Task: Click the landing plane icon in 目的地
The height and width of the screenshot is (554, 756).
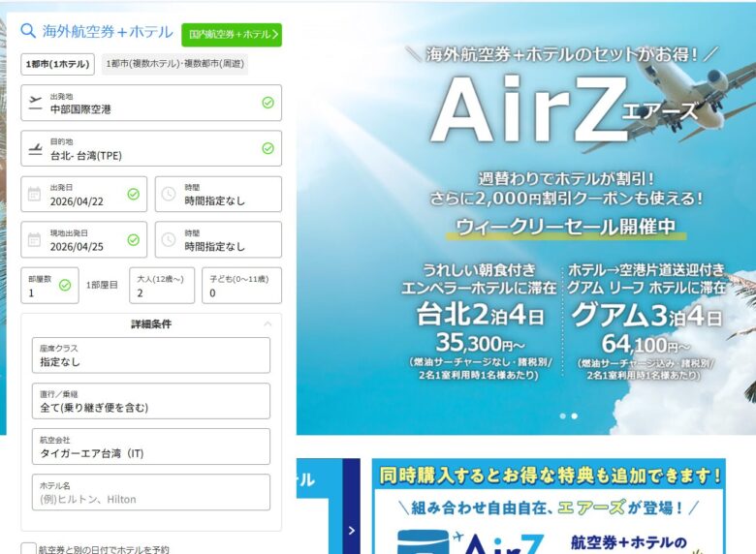Action: coord(36,148)
